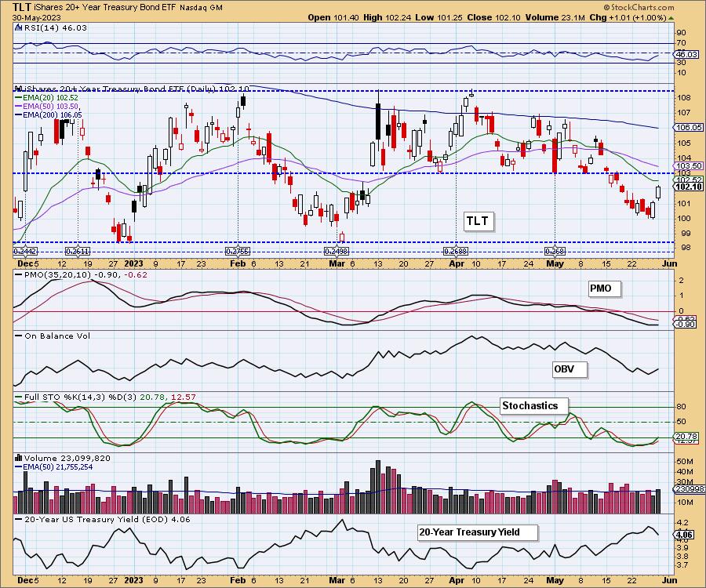Click the TLT ticker symbol in header
Screen dimensions: 706x588
coord(22,7)
